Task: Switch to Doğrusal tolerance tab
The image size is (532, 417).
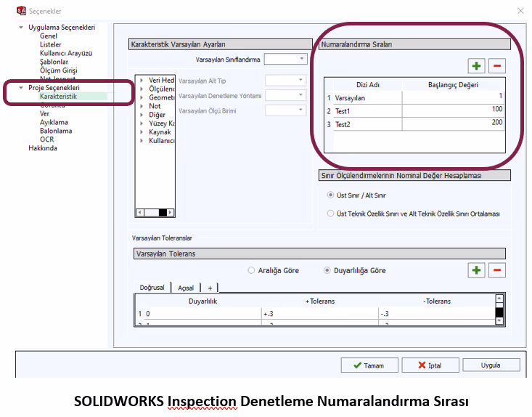Action: (x=152, y=288)
